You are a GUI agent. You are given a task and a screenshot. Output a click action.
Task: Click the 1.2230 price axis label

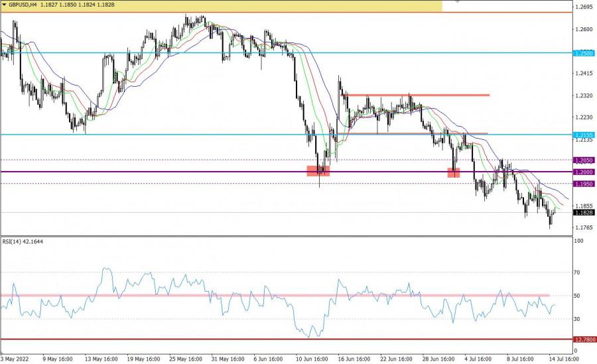[x=584, y=117]
